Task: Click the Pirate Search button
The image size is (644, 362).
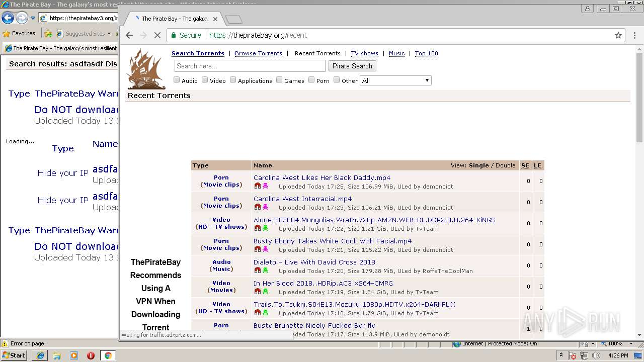Action: click(352, 66)
